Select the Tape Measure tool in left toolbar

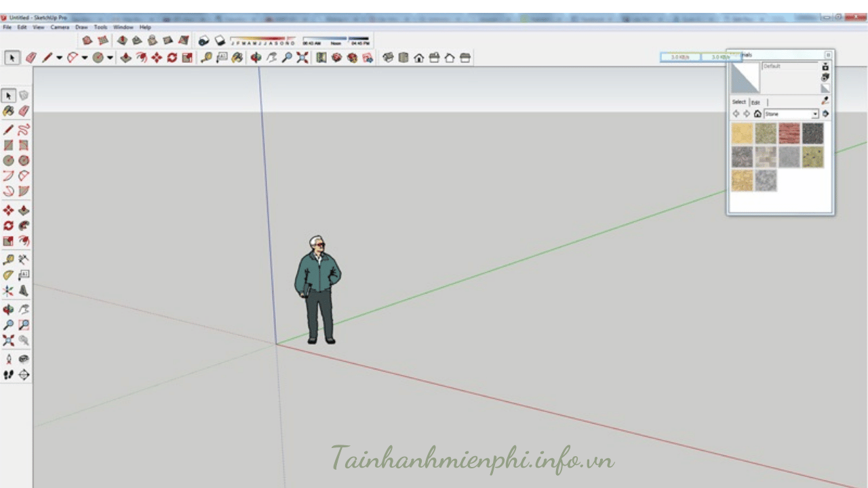pos(8,260)
